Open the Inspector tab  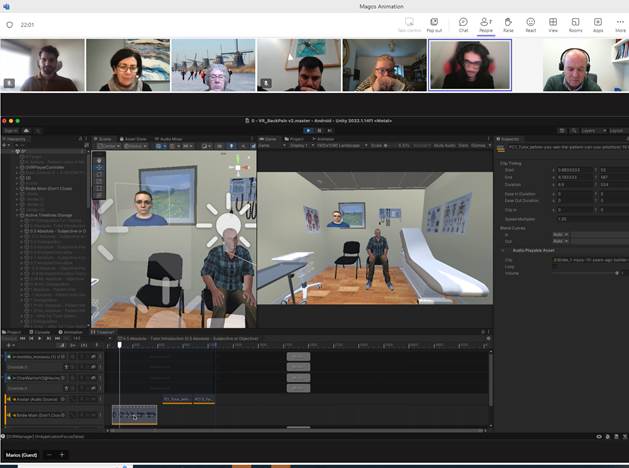(509, 139)
